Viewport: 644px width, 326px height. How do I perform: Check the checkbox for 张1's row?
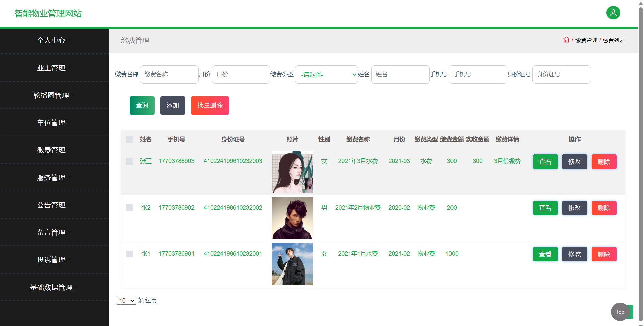(129, 254)
